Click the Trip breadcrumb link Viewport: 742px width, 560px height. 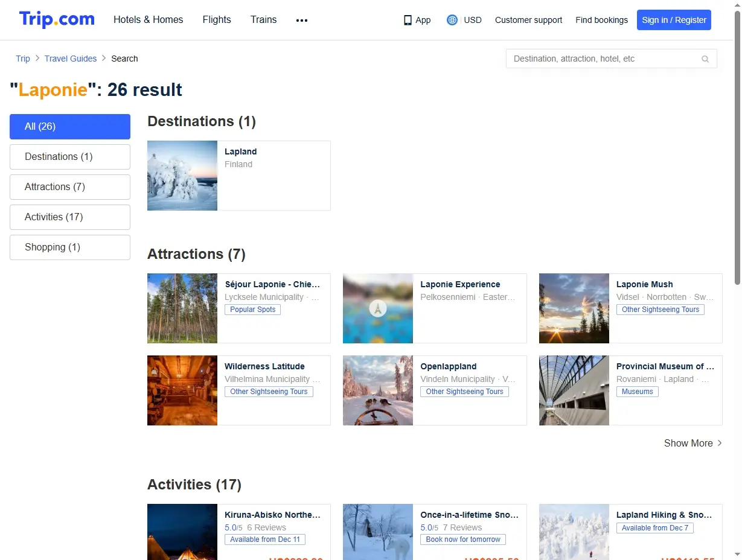click(23, 59)
